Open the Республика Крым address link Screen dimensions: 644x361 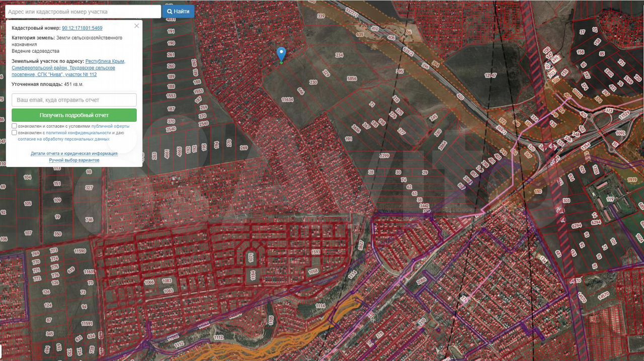click(105, 61)
